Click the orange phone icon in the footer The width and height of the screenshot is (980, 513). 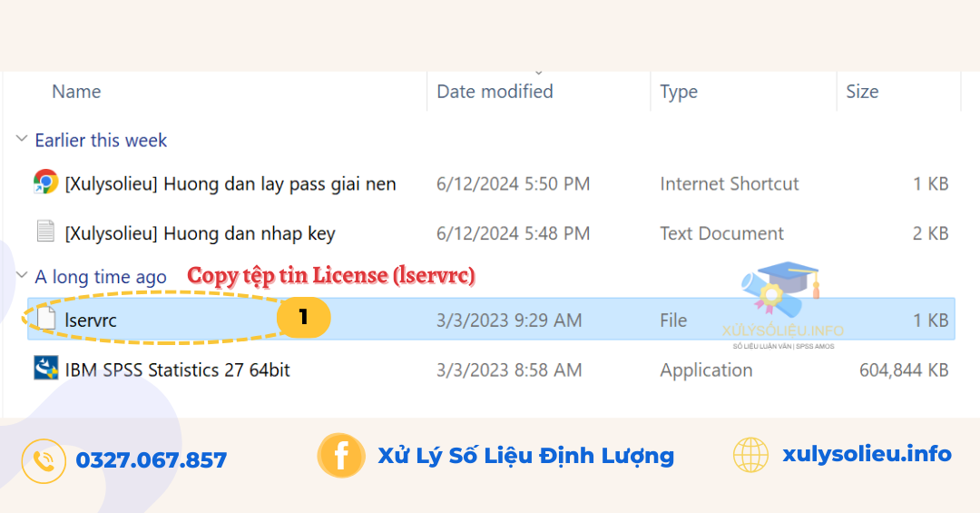point(44,461)
